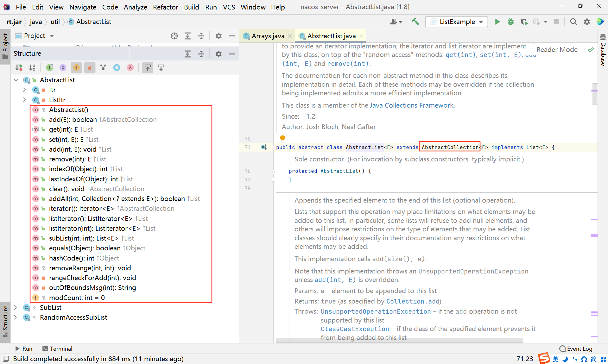Toggle Show Fields filter

point(76,67)
